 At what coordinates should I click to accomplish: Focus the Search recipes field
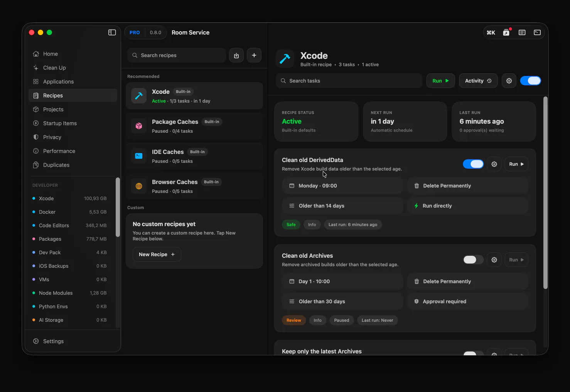[177, 55]
